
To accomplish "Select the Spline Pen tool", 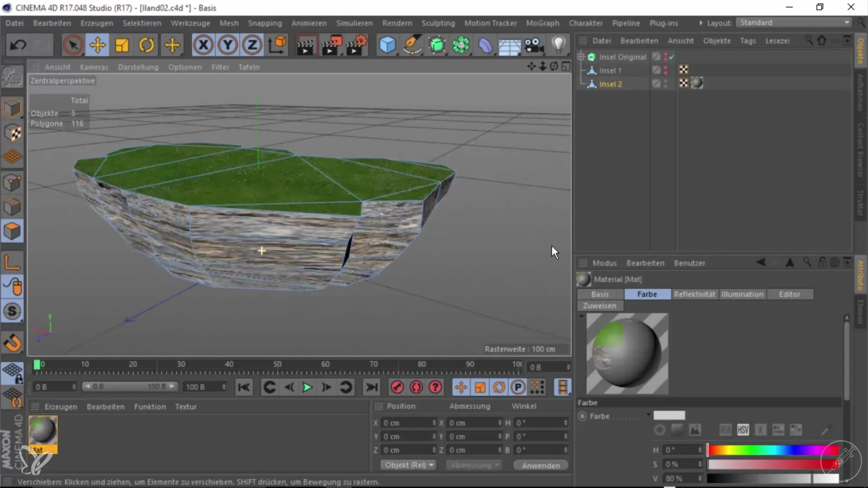I will pos(412,45).
